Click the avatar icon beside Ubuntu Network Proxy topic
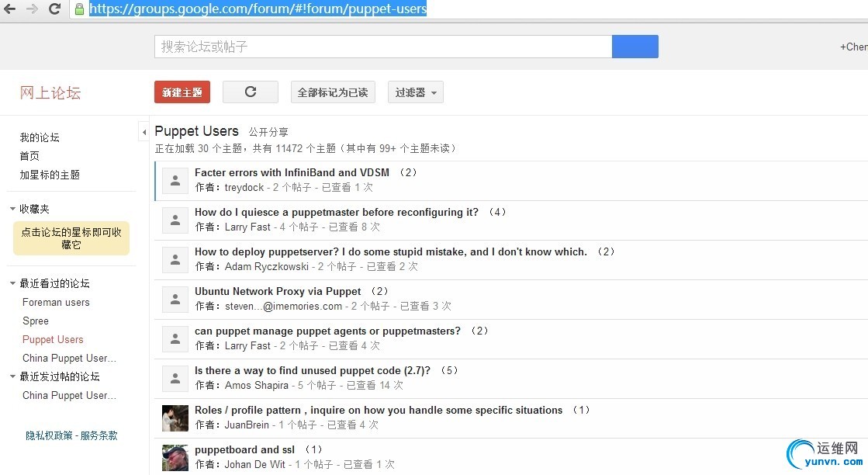Screen dimensions: 868x475 pyautogui.click(x=175, y=300)
